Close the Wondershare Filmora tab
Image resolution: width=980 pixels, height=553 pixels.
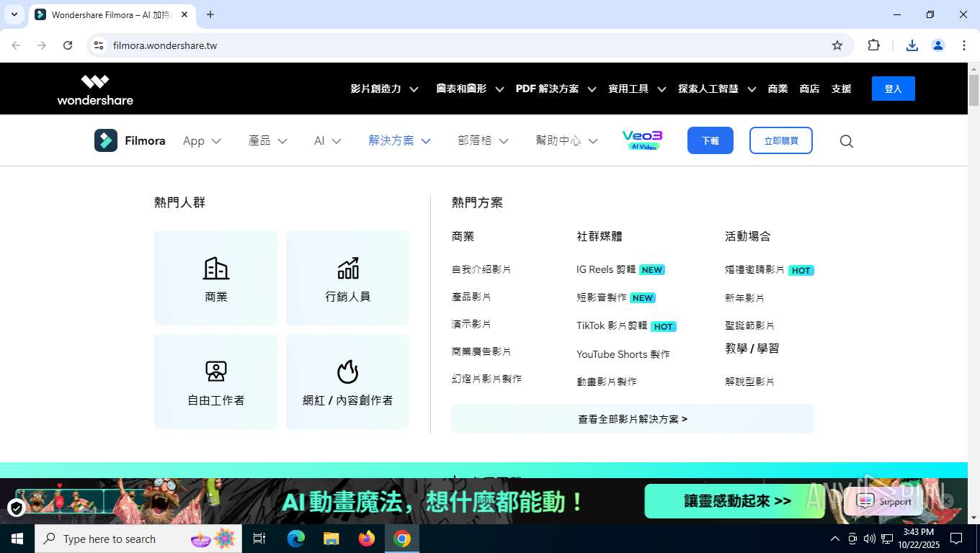click(184, 14)
